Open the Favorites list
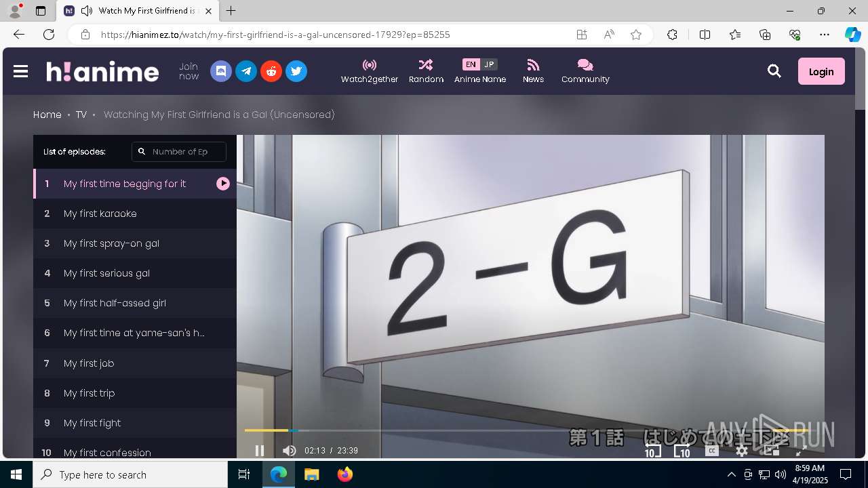The width and height of the screenshot is (868, 488). (x=735, y=35)
